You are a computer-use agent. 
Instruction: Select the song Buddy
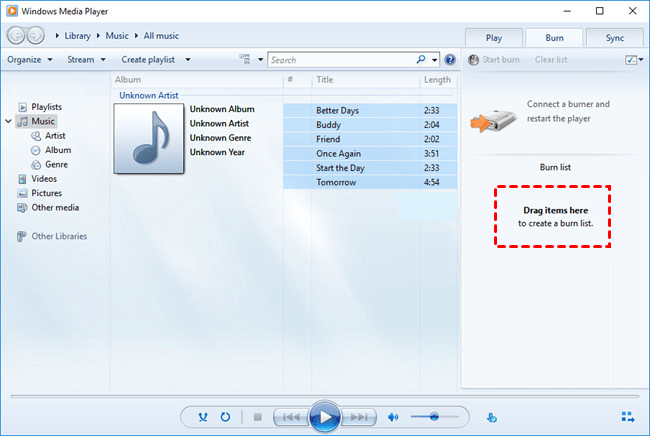tap(370, 125)
